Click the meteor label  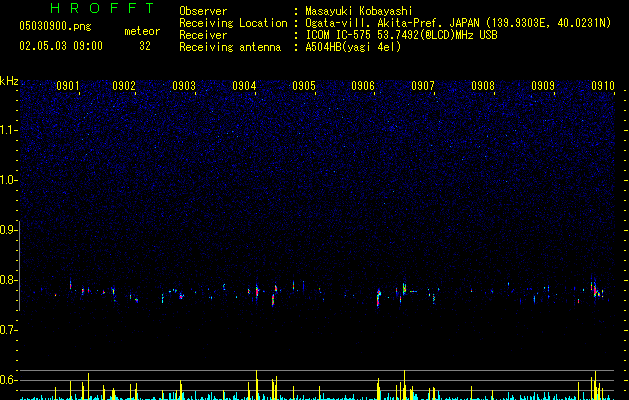coord(142,31)
